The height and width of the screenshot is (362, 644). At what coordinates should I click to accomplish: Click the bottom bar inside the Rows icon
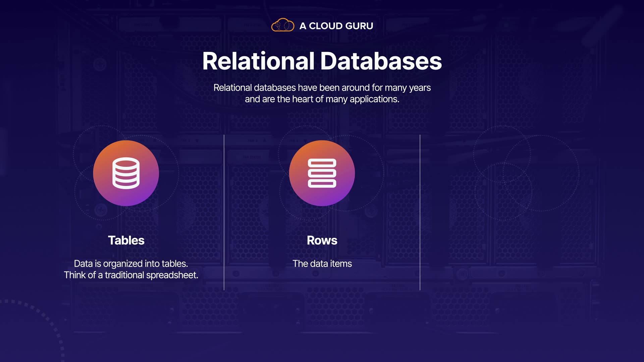[322, 183]
